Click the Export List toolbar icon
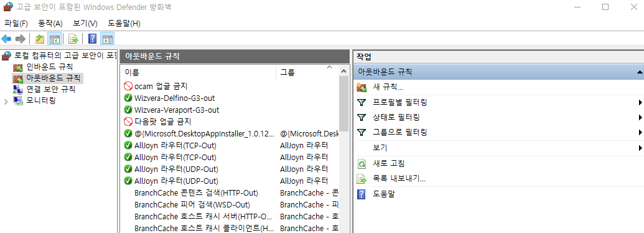The image size is (644, 233). tap(73, 39)
